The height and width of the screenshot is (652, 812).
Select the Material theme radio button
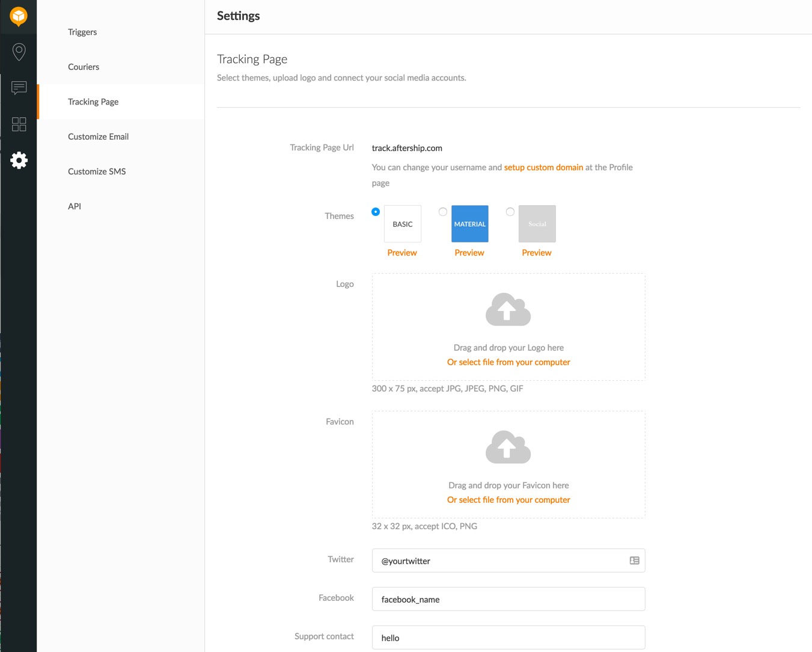pyautogui.click(x=443, y=212)
